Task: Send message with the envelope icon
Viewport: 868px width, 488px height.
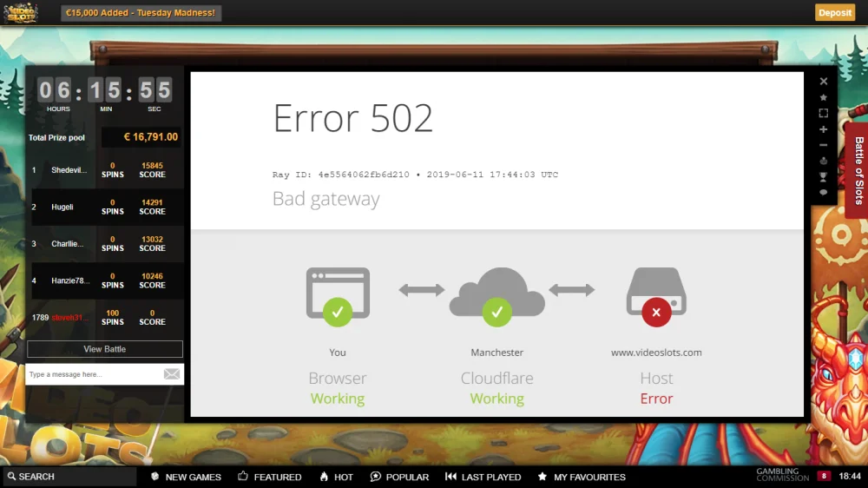Action: (172, 374)
